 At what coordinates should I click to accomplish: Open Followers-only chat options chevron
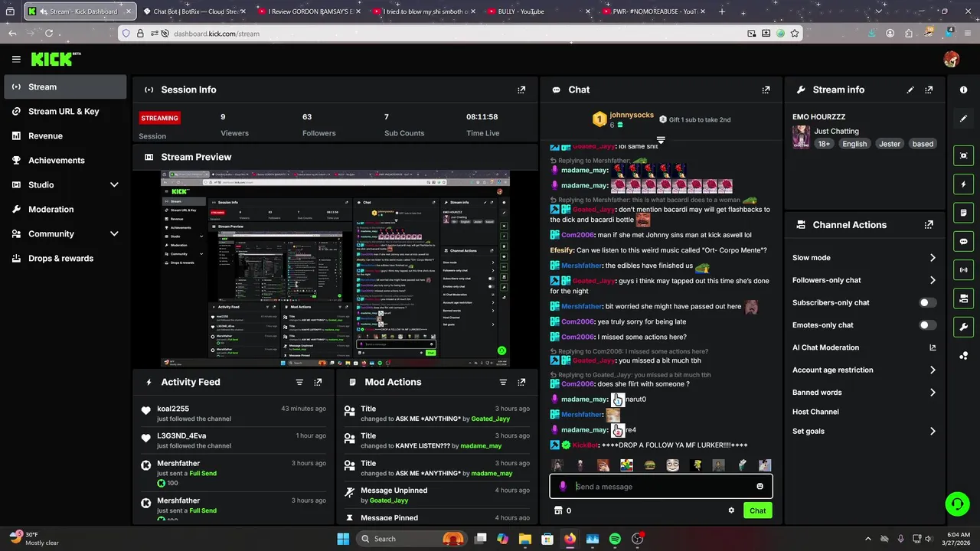point(933,280)
